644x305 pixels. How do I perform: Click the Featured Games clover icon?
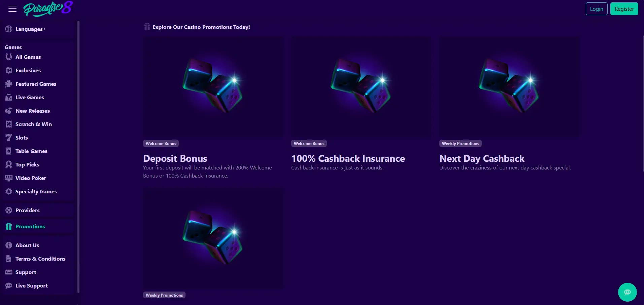(x=9, y=84)
